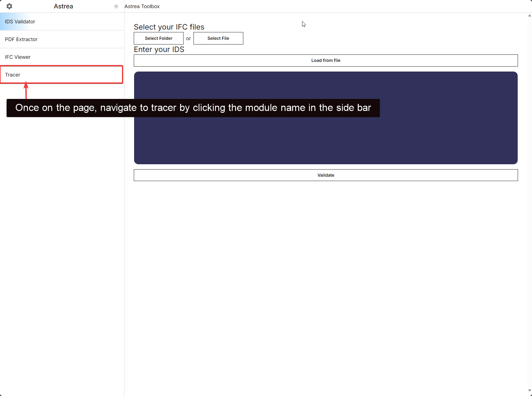Screen dimensions: 532x396
Task: Click Load from file button
Action: click(325, 60)
